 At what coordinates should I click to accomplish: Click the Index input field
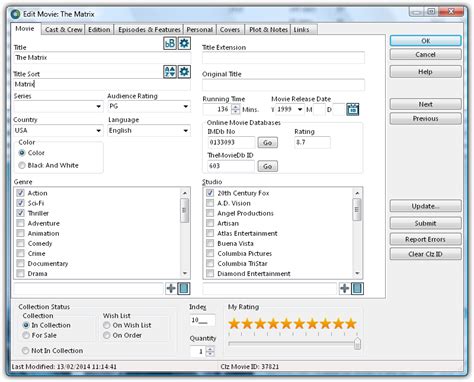(202, 320)
